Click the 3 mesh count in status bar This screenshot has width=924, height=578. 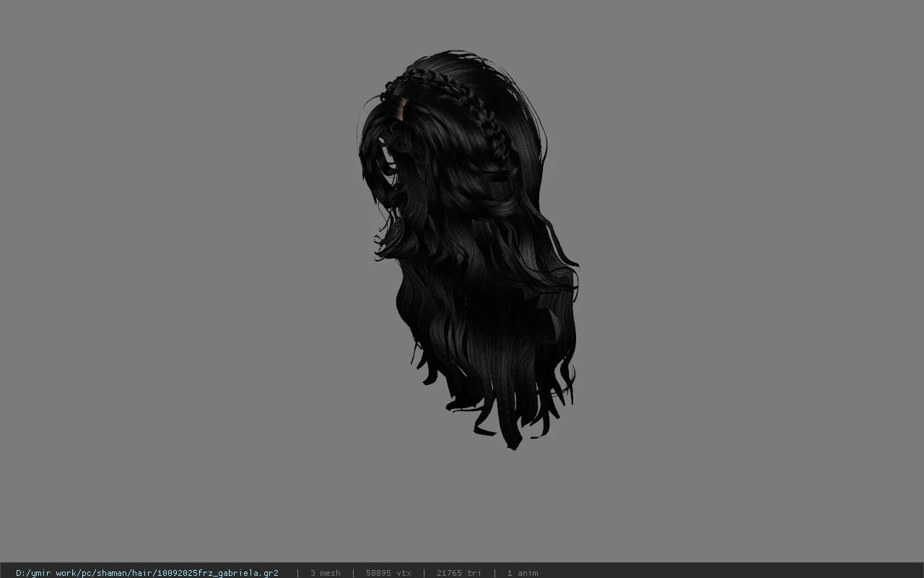325,573
